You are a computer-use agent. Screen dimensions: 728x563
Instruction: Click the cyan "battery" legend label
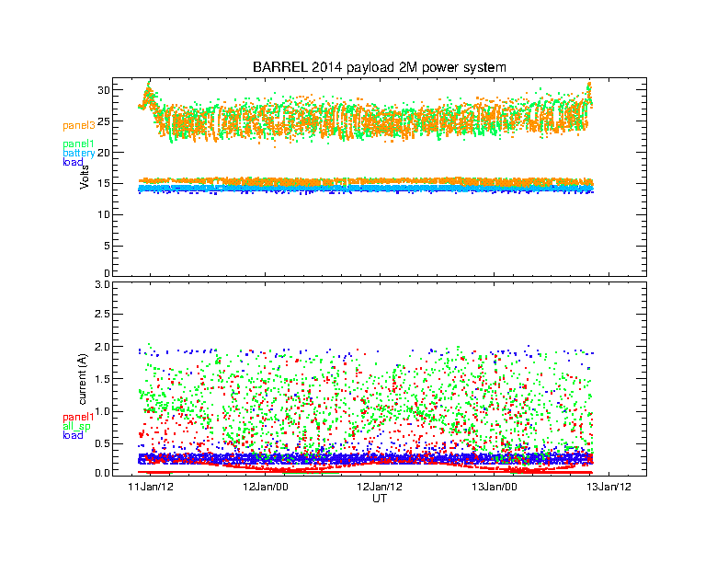[78, 153]
